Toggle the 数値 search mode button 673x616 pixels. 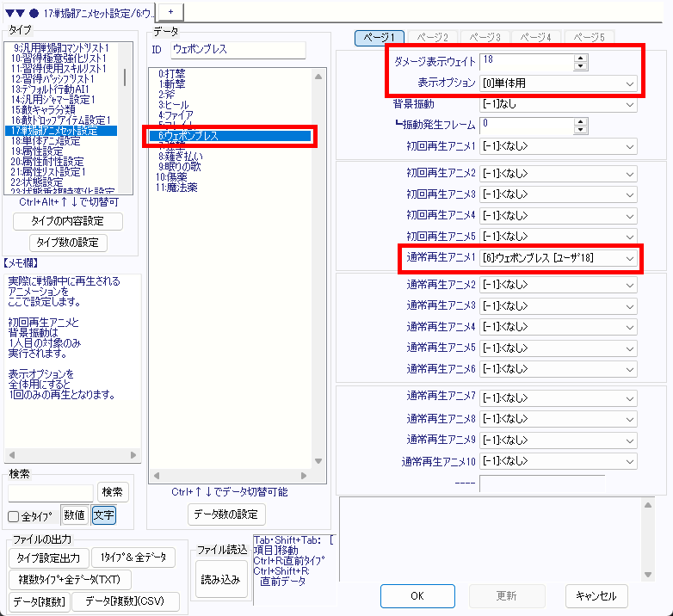[x=74, y=515]
